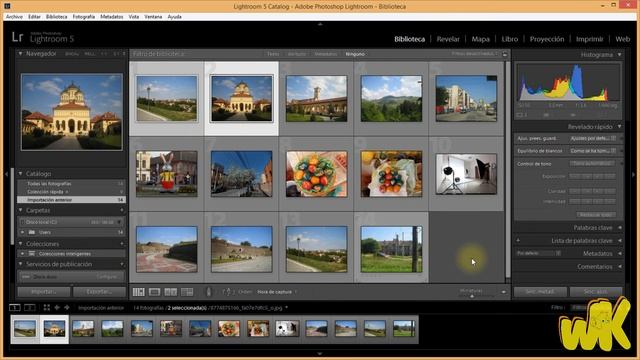The width and height of the screenshot is (640, 360).
Task: Click the Importar button
Action: click(44, 292)
